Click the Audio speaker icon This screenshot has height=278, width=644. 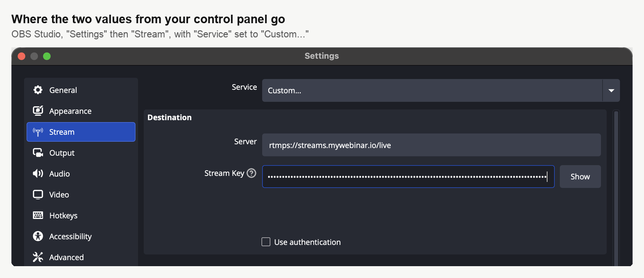(38, 173)
